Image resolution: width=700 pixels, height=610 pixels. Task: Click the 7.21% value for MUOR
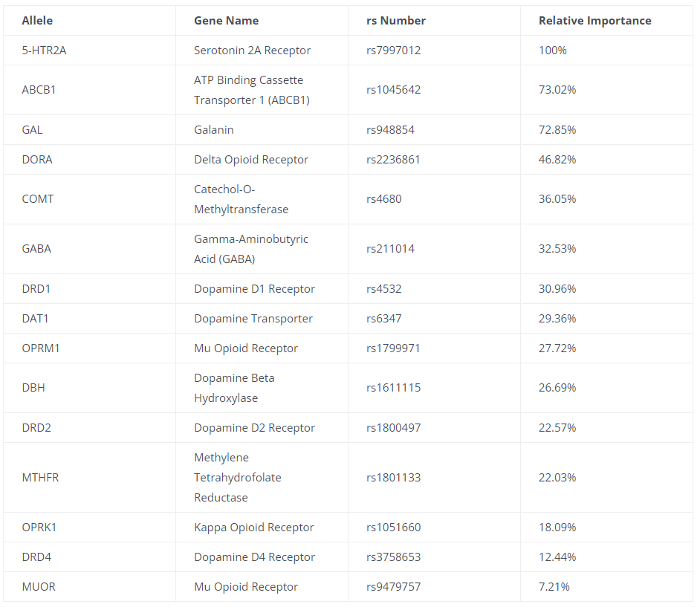tap(554, 587)
